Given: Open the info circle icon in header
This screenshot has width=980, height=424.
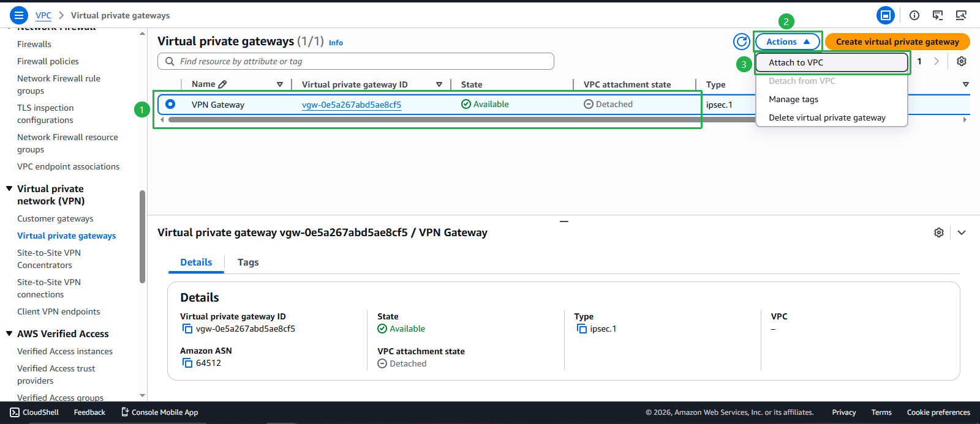Looking at the screenshot, I should click(914, 15).
